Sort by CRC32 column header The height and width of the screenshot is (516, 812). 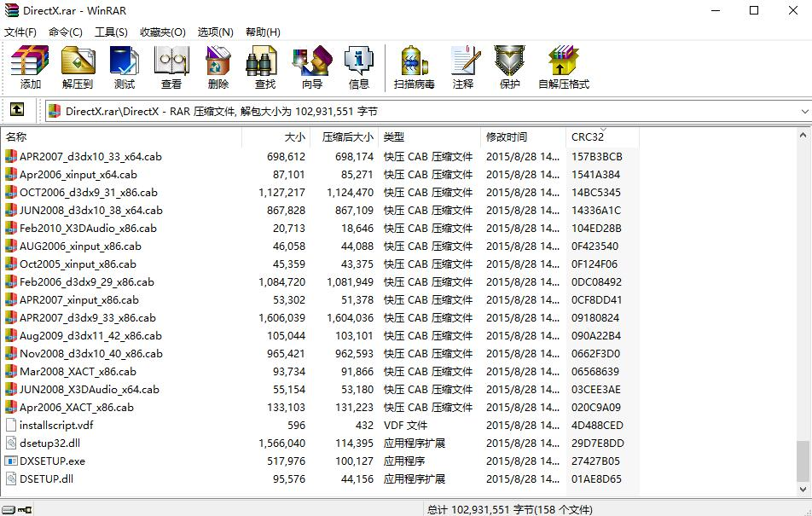pos(603,137)
